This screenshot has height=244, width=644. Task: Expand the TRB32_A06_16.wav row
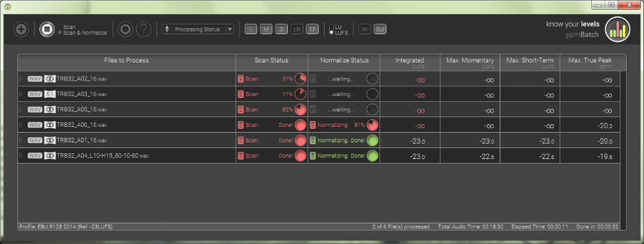coord(21,125)
